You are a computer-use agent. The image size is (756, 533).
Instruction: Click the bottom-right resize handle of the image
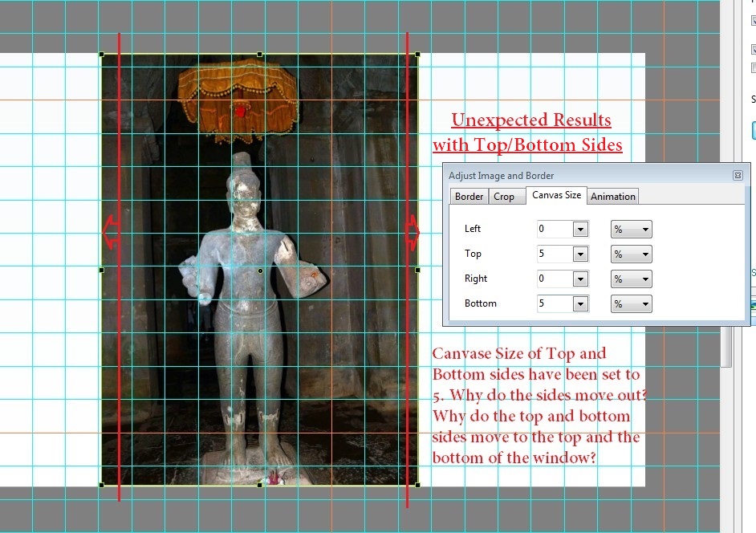click(x=417, y=485)
